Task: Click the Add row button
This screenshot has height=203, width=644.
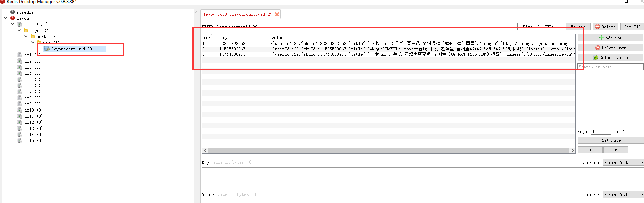Action: 610,38
